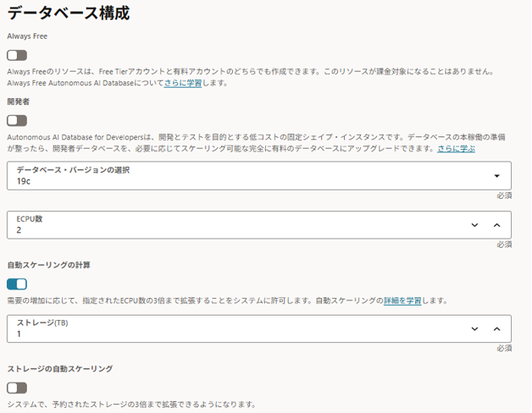Screen dimensions: 532x413
Task: Decrease ECPU数 with the down chevron
Action: 474,225
